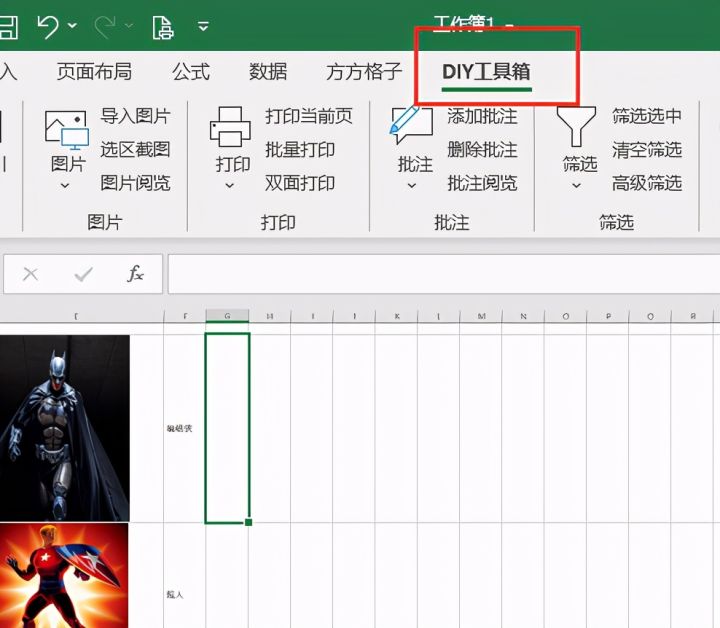The width and height of the screenshot is (720, 628).
Task: Select column P header
Action: (x=608, y=316)
